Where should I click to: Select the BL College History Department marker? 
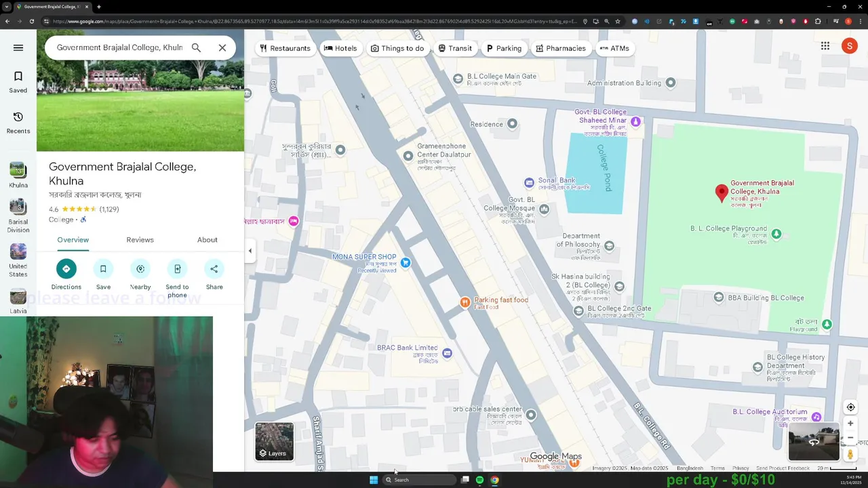pos(758,367)
